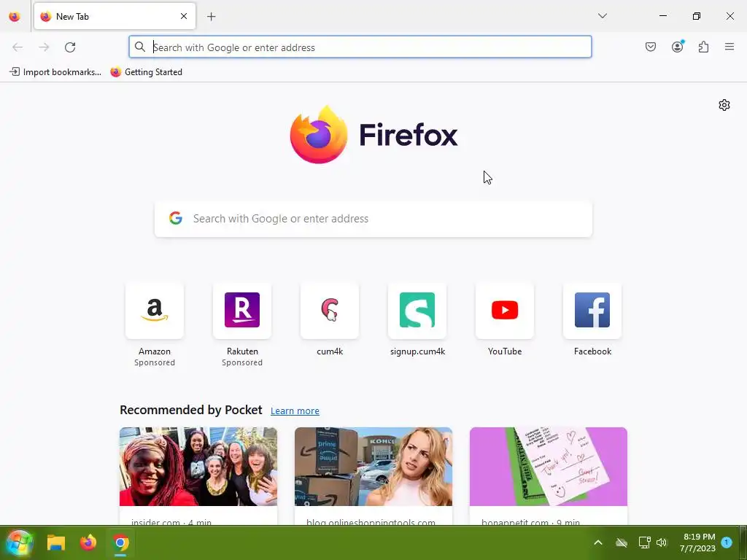Click the address bar search magnifier
747x560 pixels.
[x=139, y=47]
